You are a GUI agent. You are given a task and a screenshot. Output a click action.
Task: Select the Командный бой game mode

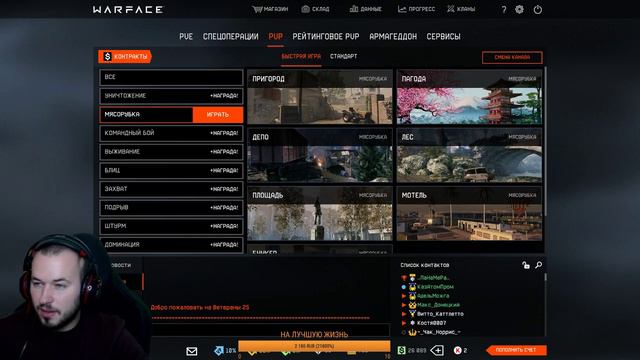point(171,133)
